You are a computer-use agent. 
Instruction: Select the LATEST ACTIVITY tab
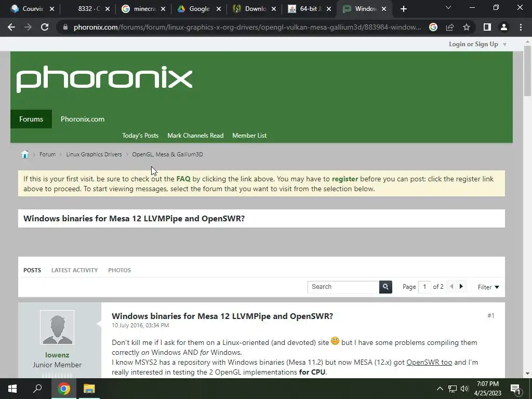point(75,270)
